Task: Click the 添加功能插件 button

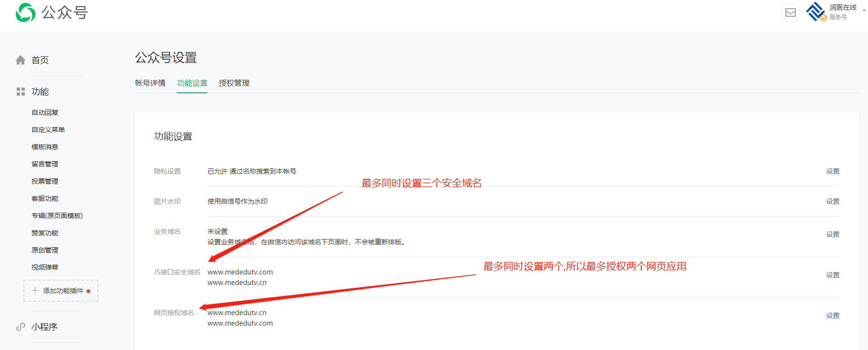Action: point(61,291)
